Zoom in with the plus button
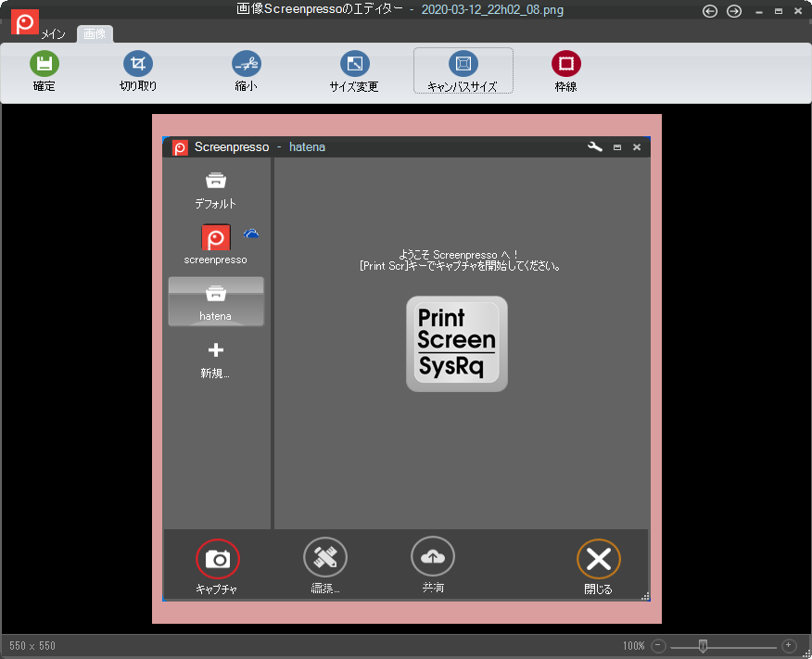The image size is (812, 659). click(x=788, y=645)
